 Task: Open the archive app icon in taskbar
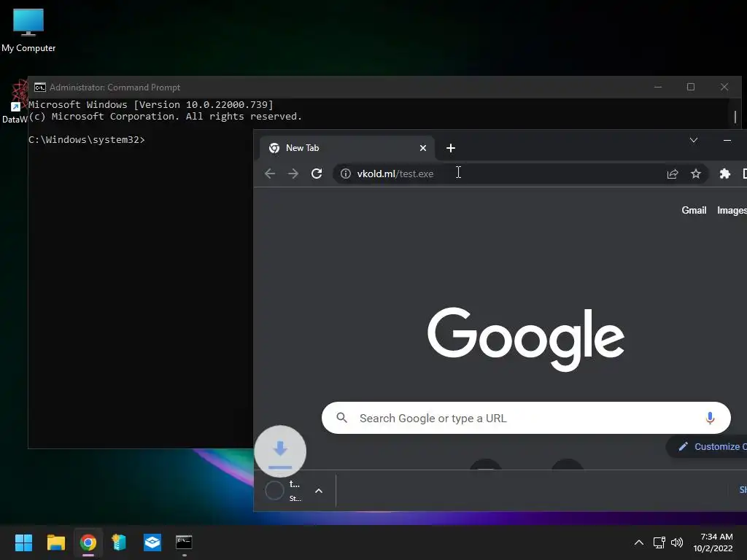pyautogui.click(x=119, y=542)
